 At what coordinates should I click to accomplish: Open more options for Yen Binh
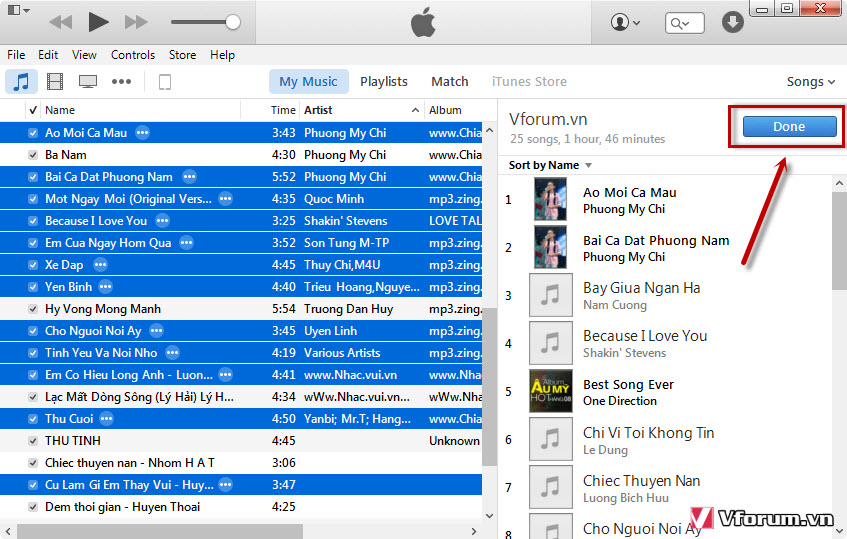coord(106,287)
